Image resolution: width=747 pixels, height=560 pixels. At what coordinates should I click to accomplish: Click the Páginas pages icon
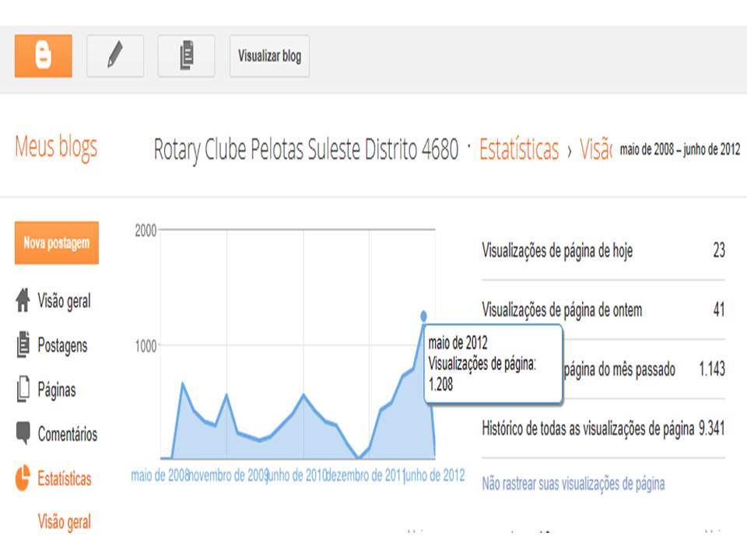[23, 389]
